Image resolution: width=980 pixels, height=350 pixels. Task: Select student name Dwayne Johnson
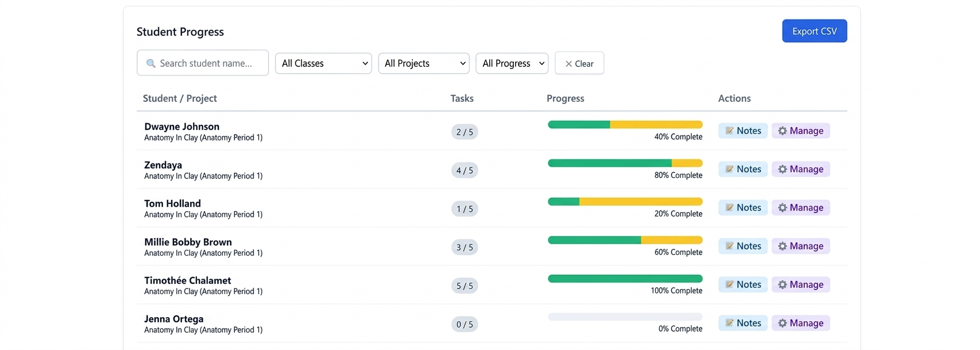(x=181, y=127)
